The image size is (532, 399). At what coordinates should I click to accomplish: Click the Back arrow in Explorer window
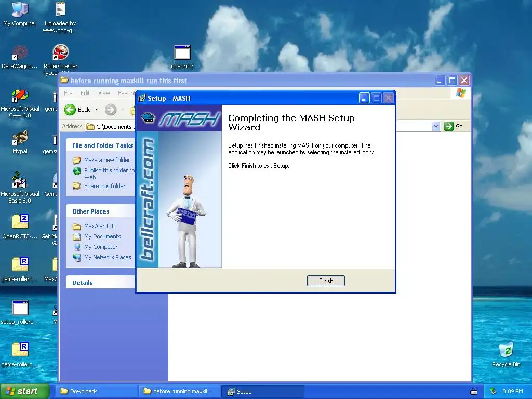70,110
